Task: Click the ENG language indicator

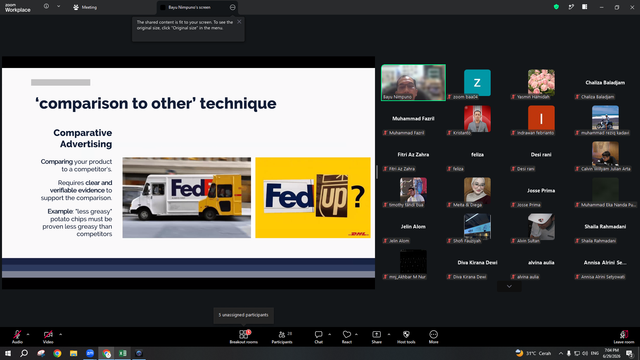Action: coord(595,353)
